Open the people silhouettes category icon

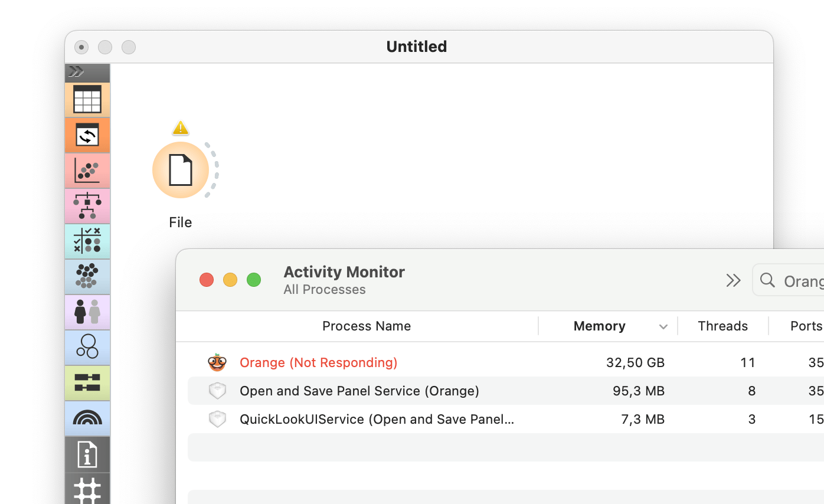[87, 312]
